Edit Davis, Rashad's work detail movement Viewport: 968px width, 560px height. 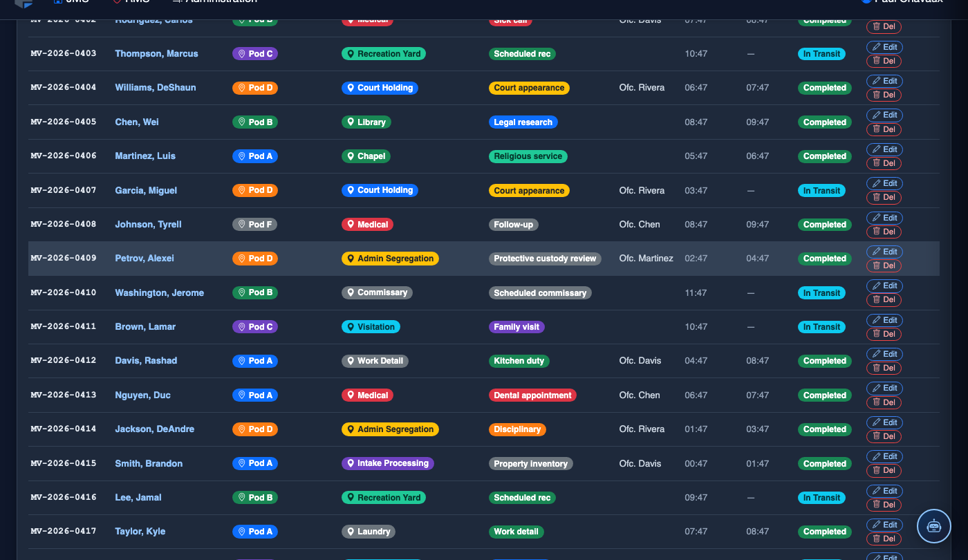(884, 354)
